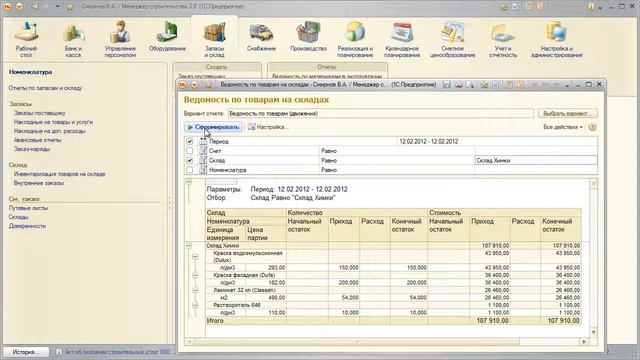640x360 pixels.
Task: Open the Все действия dropdown
Action: (x=562, y=127)
